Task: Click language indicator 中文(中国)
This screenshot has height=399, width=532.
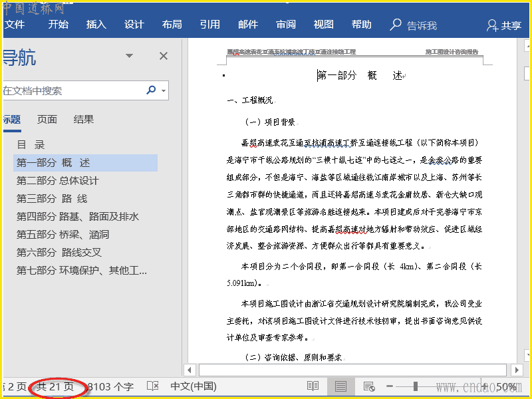Action: click(194, 386)
